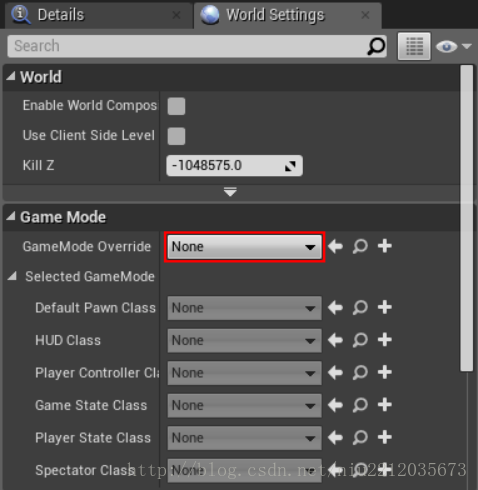Use selected arrow for Default Pawn Class
Image resolution: width=478 pixels, height=490 pixels.
[335, 307]
